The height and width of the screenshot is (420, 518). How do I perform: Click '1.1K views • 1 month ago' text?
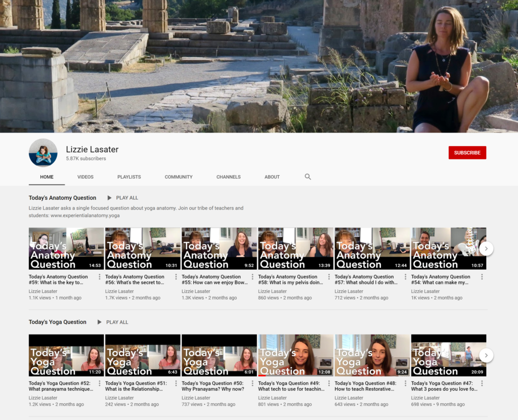coord(55,298)
